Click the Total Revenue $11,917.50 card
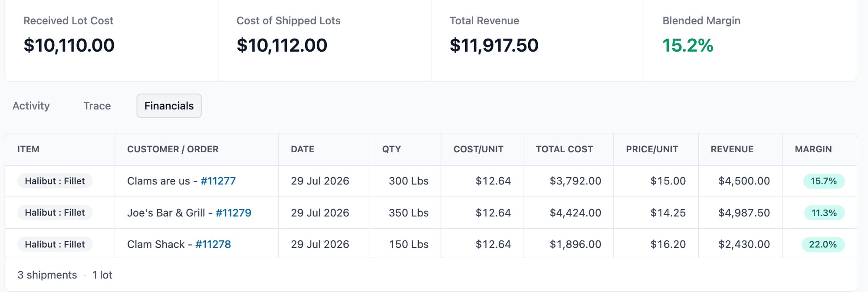This screenshot has width=868, height=292. coord(537,41)
